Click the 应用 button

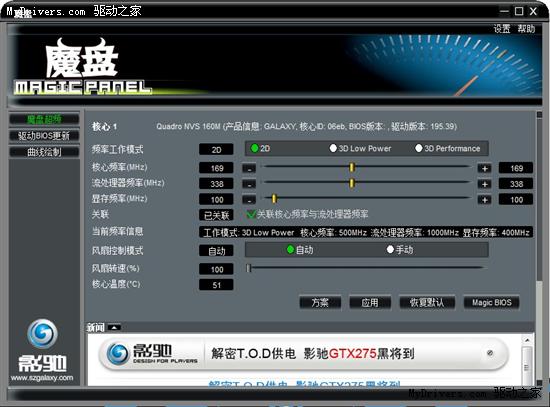click(370, 302)
